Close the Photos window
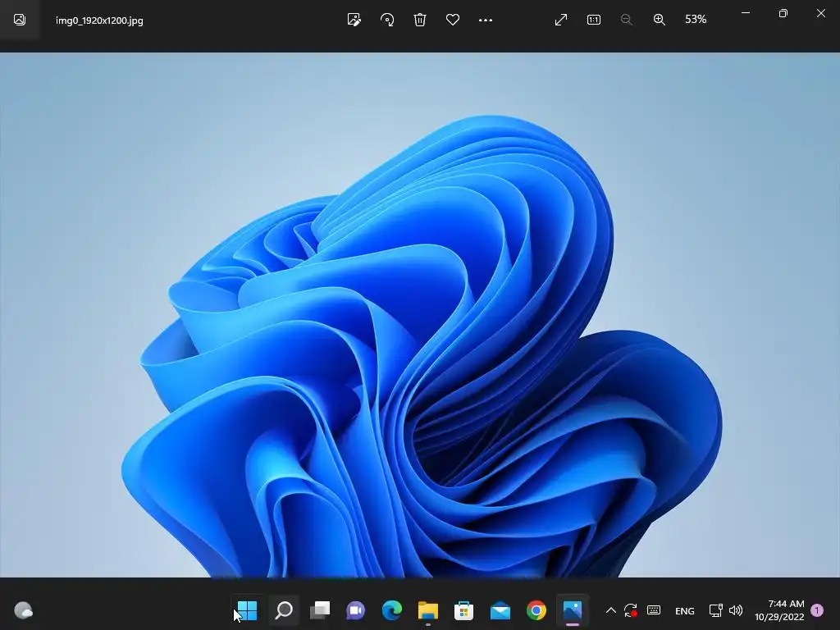This screenshot has width=840, height=630. point(820,13)
